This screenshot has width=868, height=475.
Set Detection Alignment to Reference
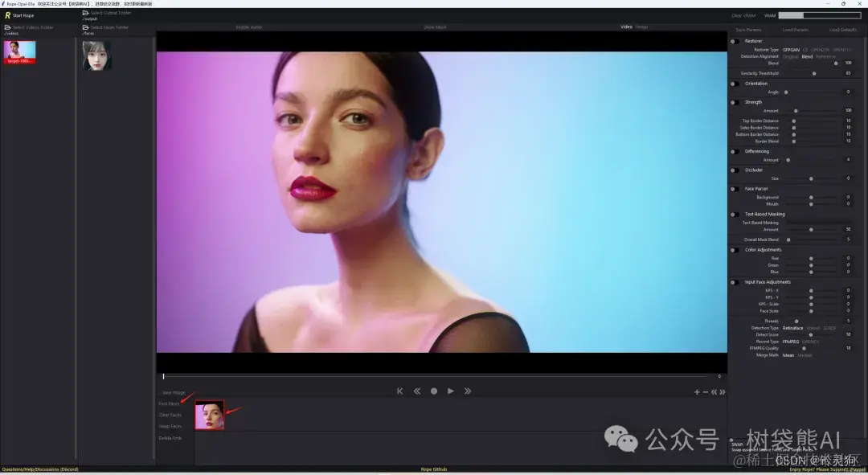click(x=825, y=56)
